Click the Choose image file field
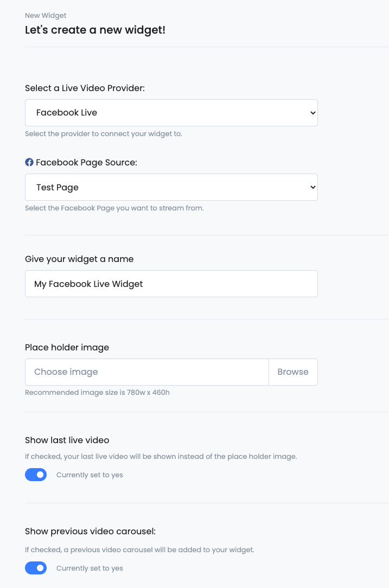Viewport: 389px width, 588px height. point(147,372)
